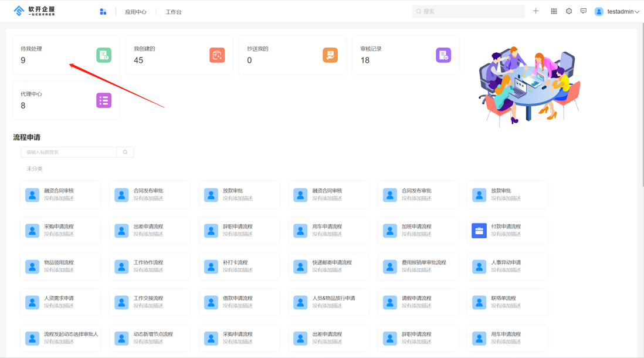644x358 pixels.
Task: Start the 请假申请流程 process
Action: (418, 302)
